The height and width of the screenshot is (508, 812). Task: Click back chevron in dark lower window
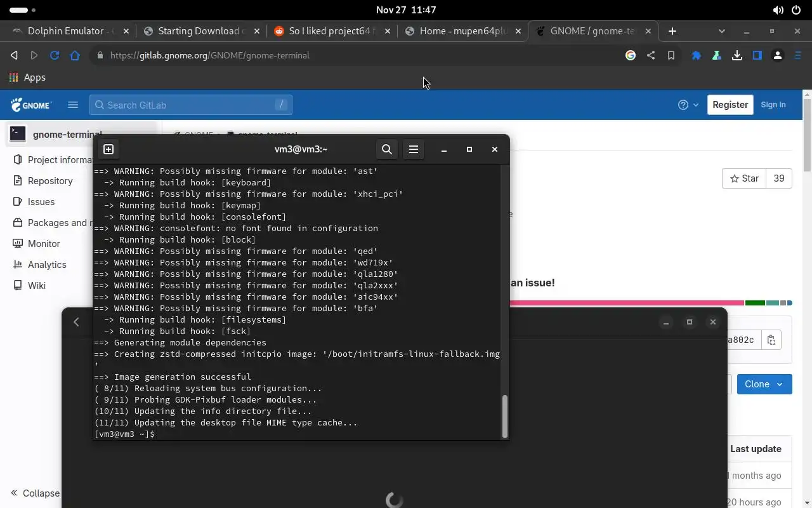coord(76,322)
